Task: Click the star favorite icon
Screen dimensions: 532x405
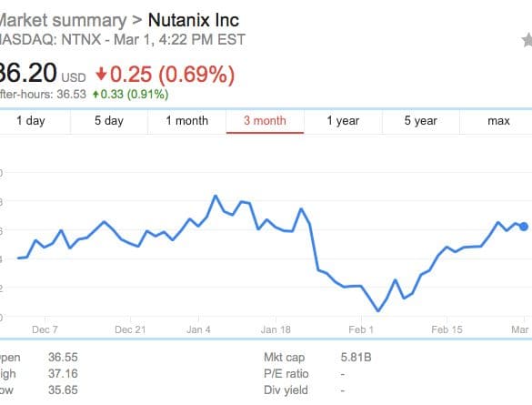Action: click(527, 40)
